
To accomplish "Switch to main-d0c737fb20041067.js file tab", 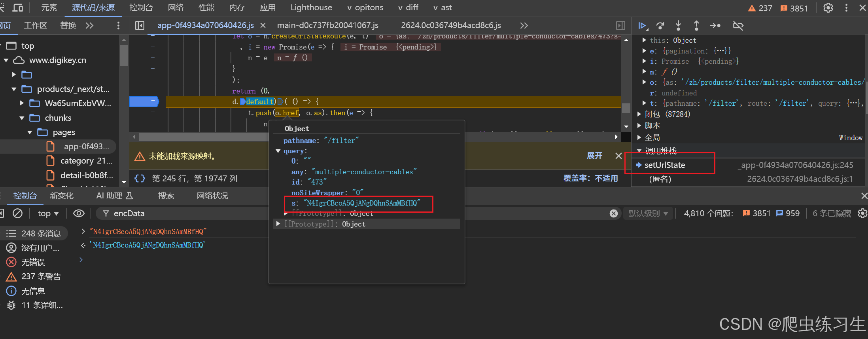I will 328,25.
